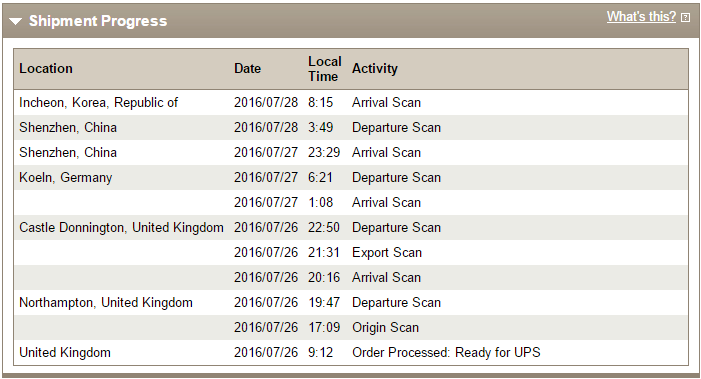Viewport: 701px width, 379px height.
Task: Click the 23:29 Shenzhen Arrival Scan time
Action: point(324,152)
